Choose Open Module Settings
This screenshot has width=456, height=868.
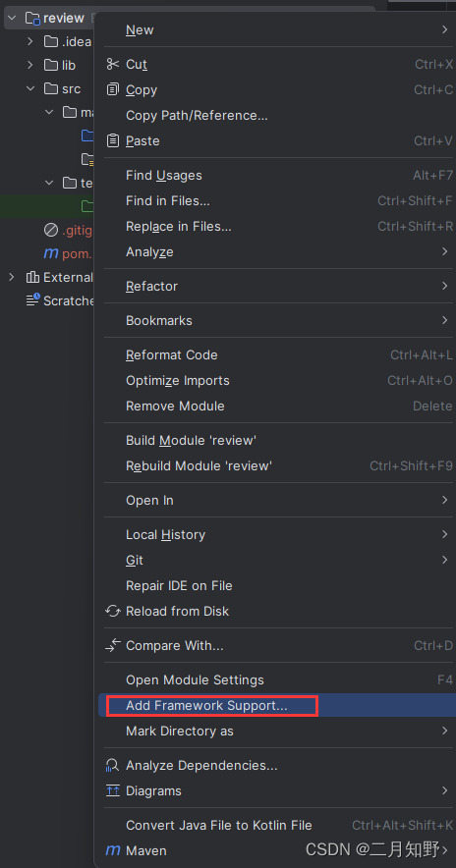(276, 679)
